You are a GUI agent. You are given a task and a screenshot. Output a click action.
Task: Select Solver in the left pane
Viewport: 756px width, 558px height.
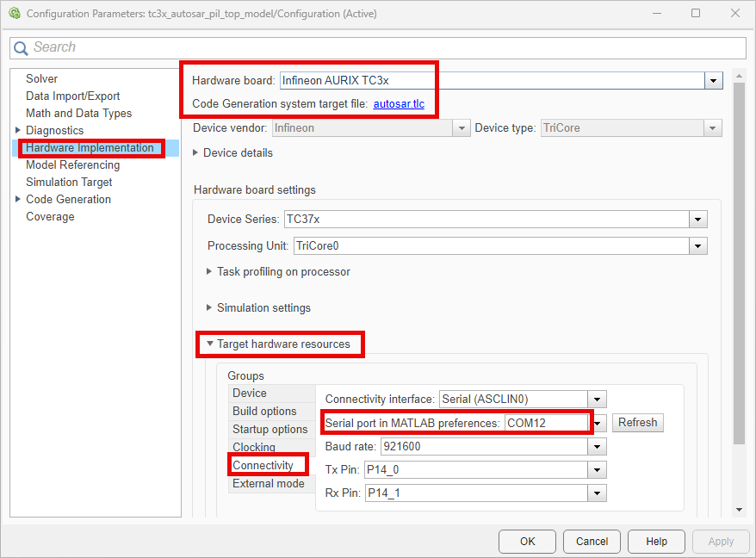(41, 78)
